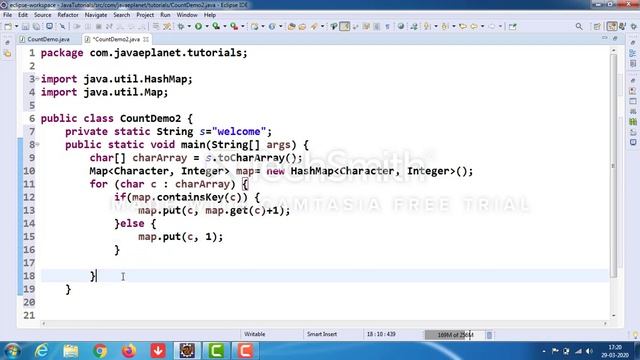Click the Open Perspective icon
Viewport: 640px width, 360px height.
tap(597, 27)
